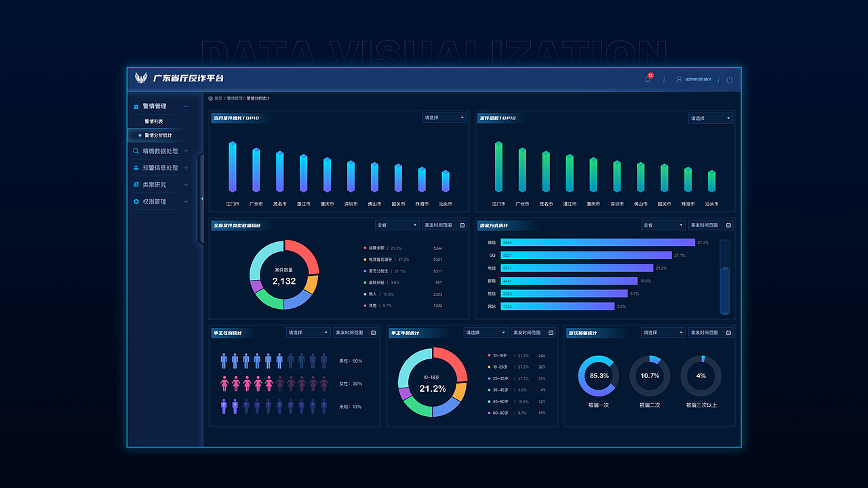Collapse the 警情管理 menu section
Image resolution: width=868 pixels, height=488 pixels.
point(186,106)
